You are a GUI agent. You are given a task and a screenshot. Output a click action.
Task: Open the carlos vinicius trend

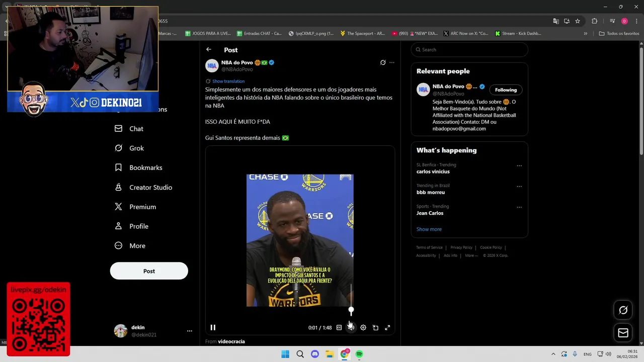click(x=433, y=171)
